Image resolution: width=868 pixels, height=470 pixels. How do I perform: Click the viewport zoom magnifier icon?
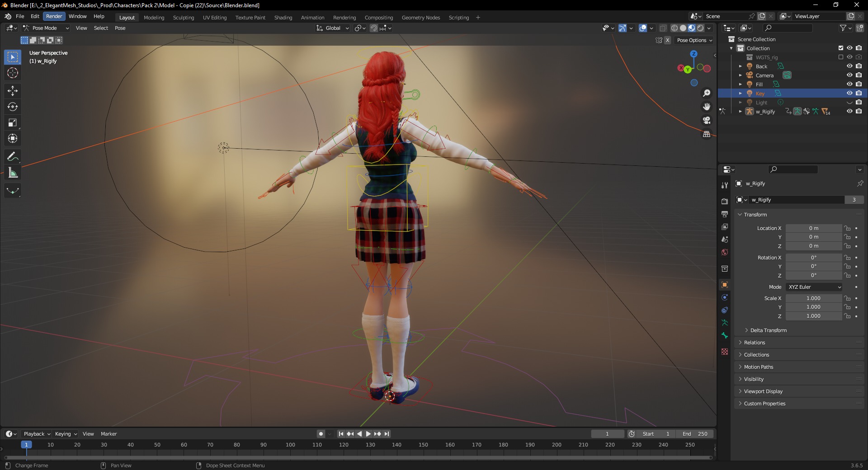707,93
